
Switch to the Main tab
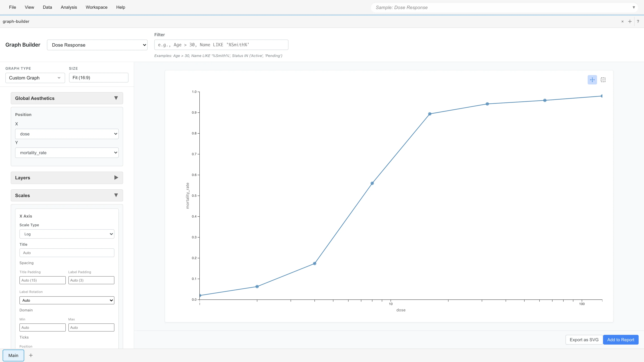[13, 355]
